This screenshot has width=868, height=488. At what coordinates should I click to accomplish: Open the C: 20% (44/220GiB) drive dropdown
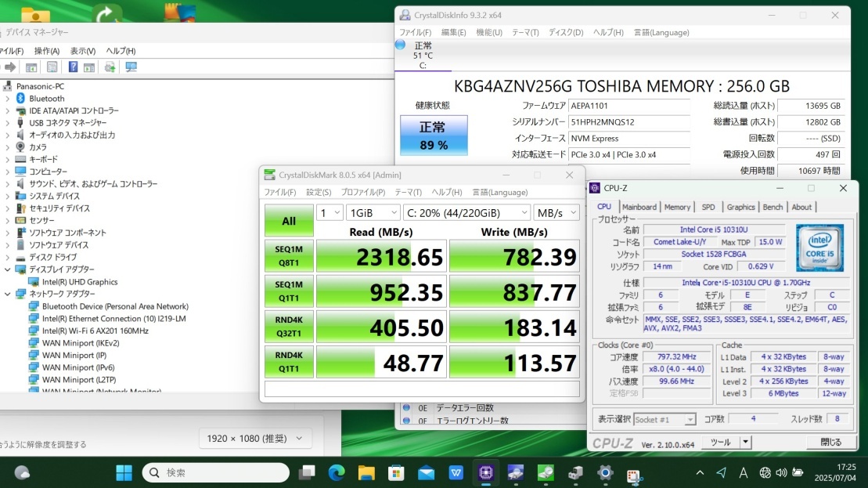coord(466,213)
